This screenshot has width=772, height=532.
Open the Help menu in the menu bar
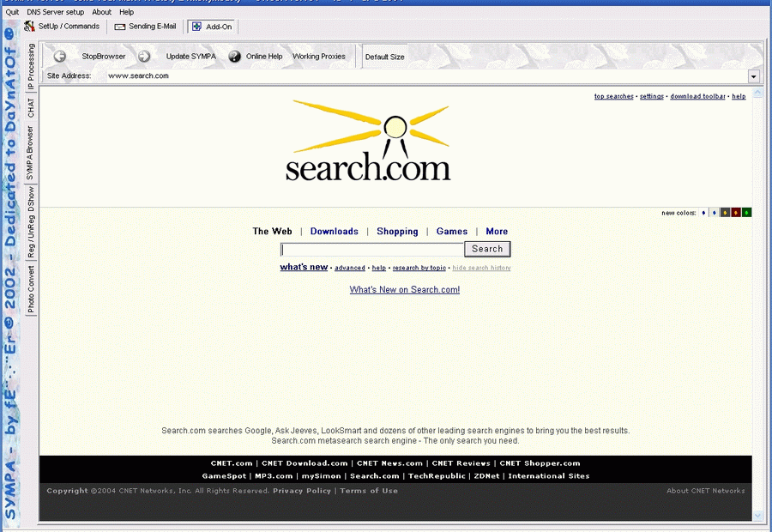click(127, 12)
